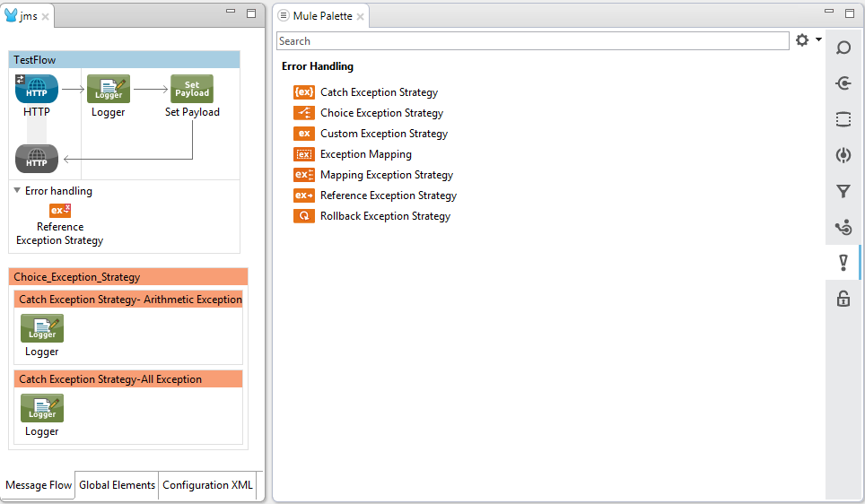Click the Custom Exception Strategy label in palette
The image size is (865, 504).
384,134
